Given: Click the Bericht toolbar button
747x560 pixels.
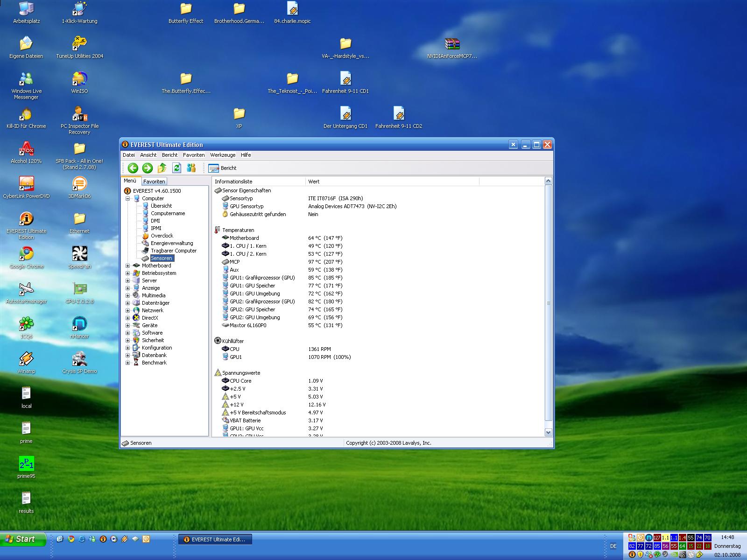Looking at the screenshot, I should coord(223,168).
